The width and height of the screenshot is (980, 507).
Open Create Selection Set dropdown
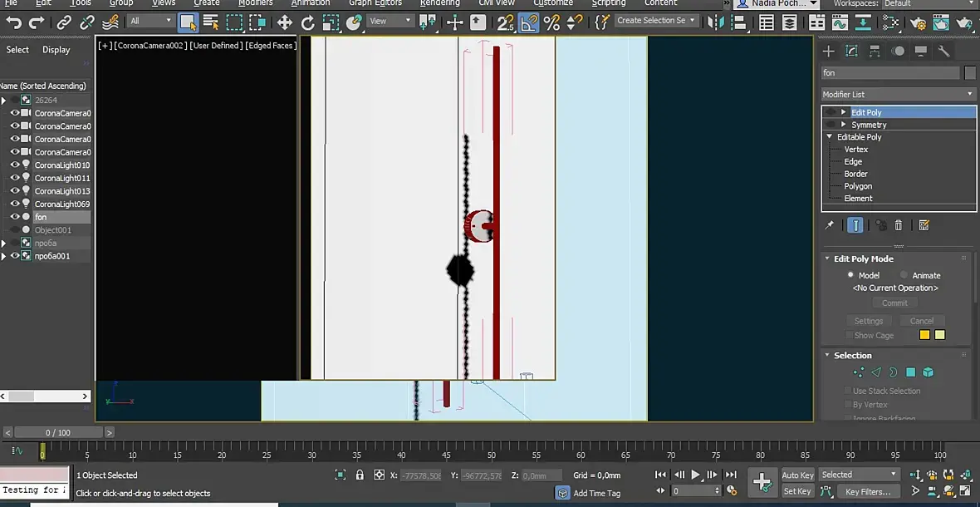pos(655,21)
